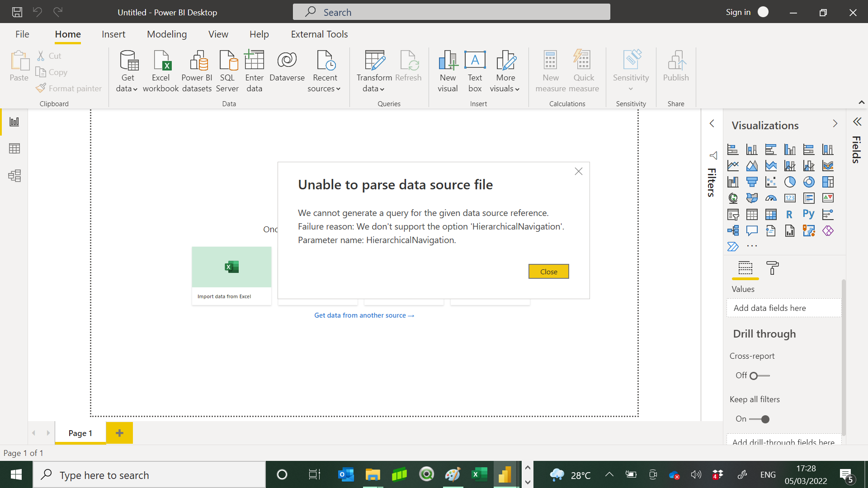This screenshot has height=488, width=868.
Task: Insert a New visual
Action: [x=448, y=71]
